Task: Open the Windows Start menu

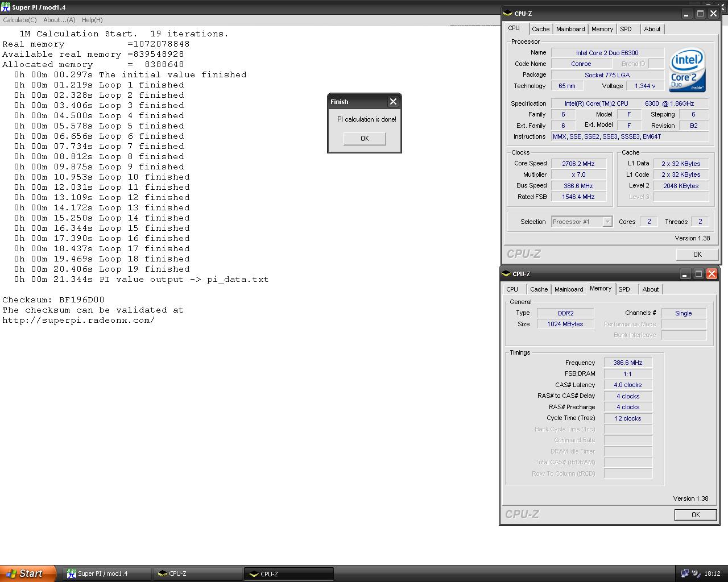Action: [28, 573]
